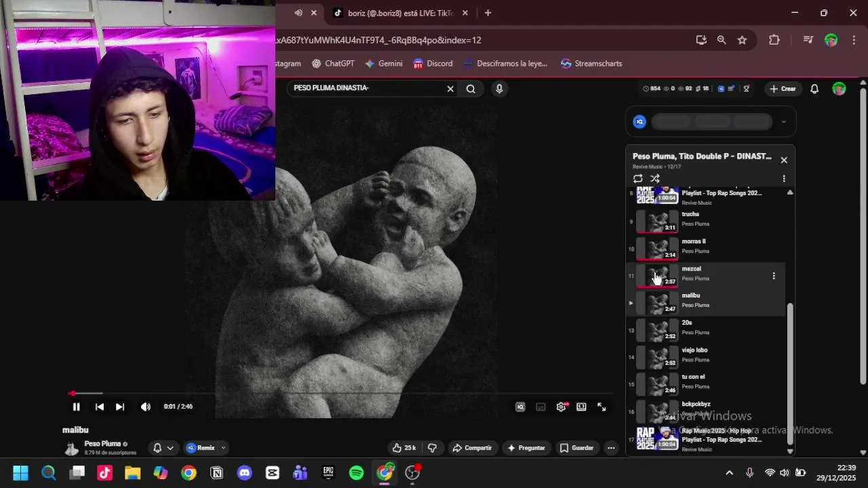Dislike the video
The image size is (868, 488).
(432, 448)
